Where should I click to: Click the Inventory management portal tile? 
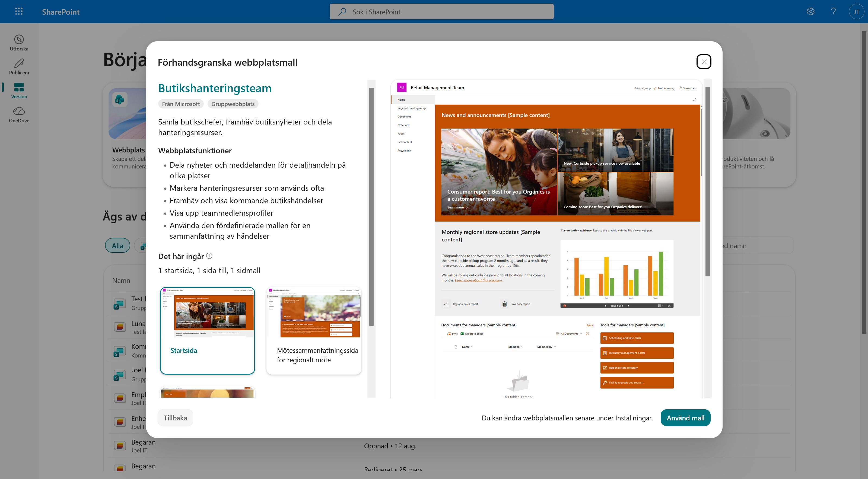coord(637,353)
